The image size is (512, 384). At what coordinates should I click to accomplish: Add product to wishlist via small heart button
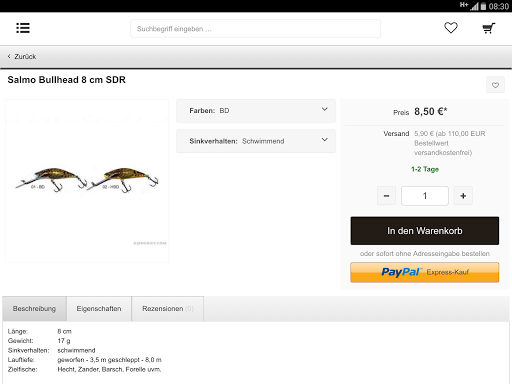(495, 85)
